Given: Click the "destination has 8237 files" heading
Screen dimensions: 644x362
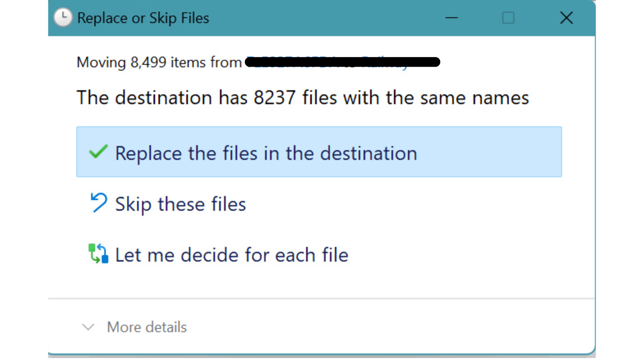Looking at the screenshot, I should (x=303, y=98).
